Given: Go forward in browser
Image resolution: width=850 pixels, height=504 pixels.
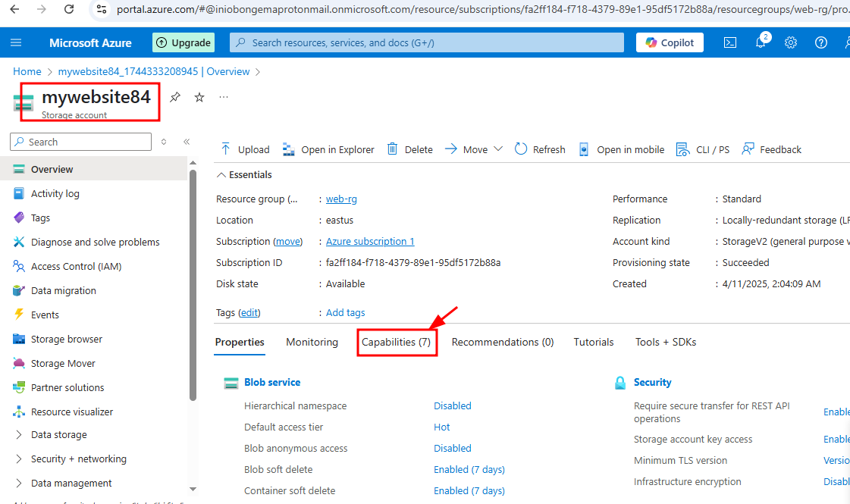Looking at the screenshot, I should coord(42,9).
